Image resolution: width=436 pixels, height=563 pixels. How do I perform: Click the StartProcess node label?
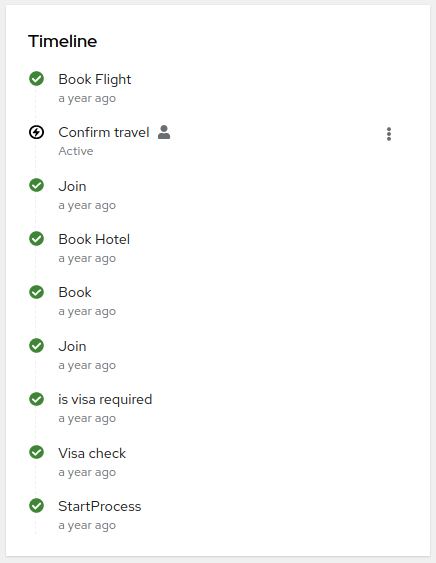tap(100, 506)
